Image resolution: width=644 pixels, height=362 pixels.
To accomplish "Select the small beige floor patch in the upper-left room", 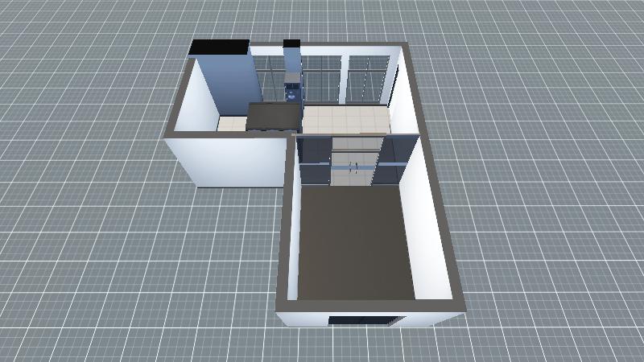I will pos(233,124).
